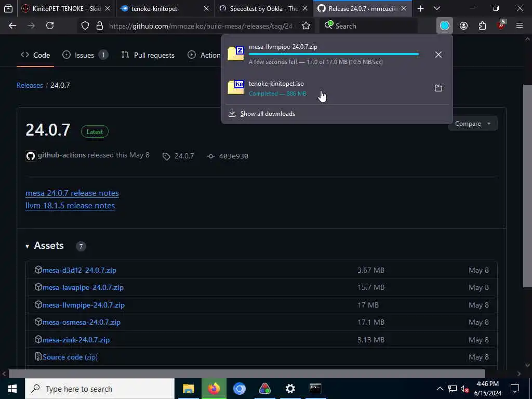Open the repository Code tab

pyautogui.click(x=35, y=55)
